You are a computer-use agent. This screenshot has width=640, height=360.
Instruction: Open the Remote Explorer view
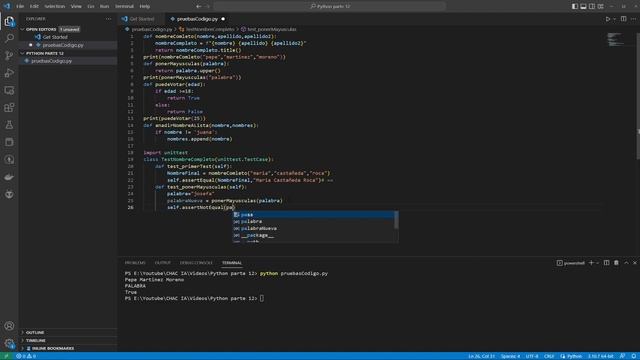click(9, 90)
